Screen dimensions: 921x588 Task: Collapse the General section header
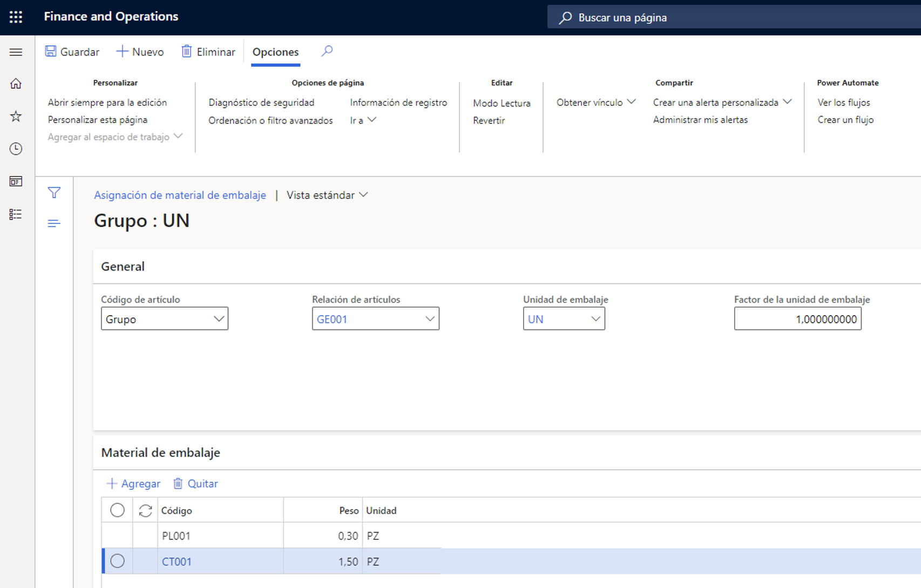(x=123, y=266)
